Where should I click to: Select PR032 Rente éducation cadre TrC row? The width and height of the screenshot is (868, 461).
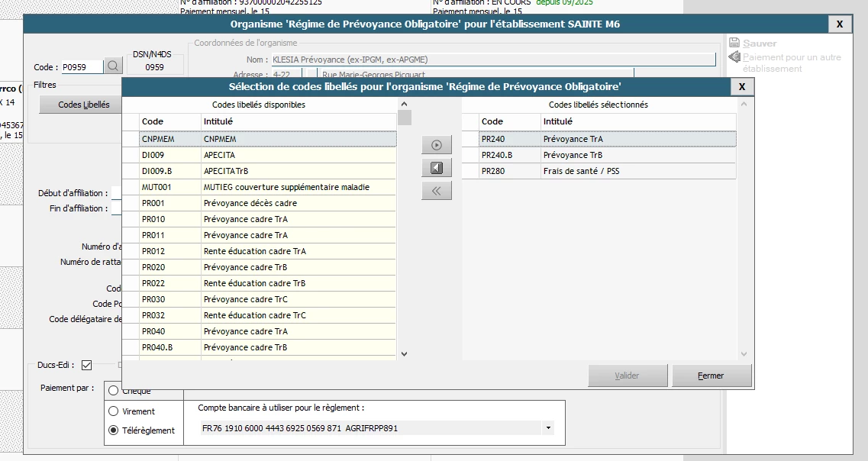260,315
